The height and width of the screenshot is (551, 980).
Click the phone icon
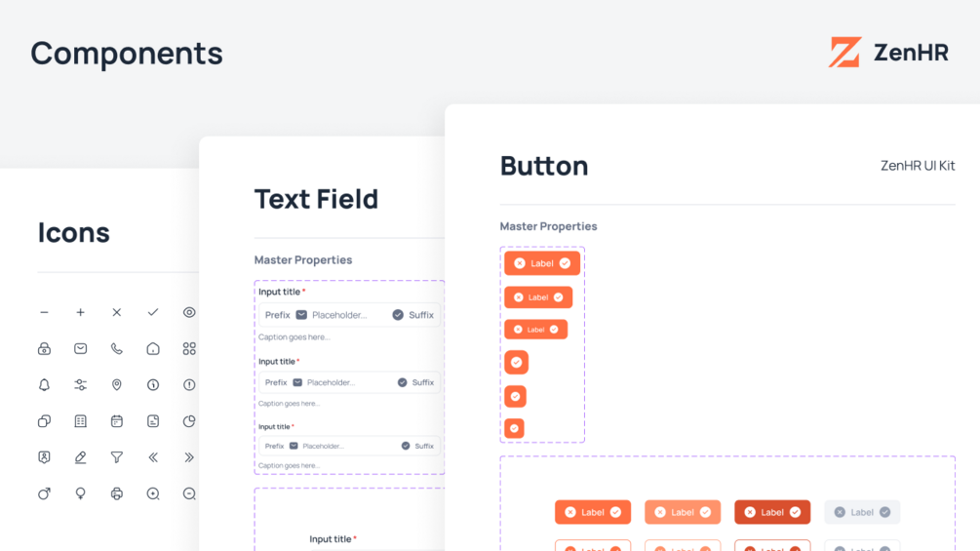click(x=117, y=348)
